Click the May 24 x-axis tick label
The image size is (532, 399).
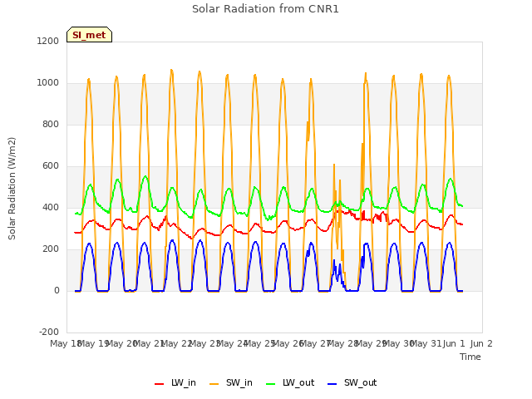(232, 343)
